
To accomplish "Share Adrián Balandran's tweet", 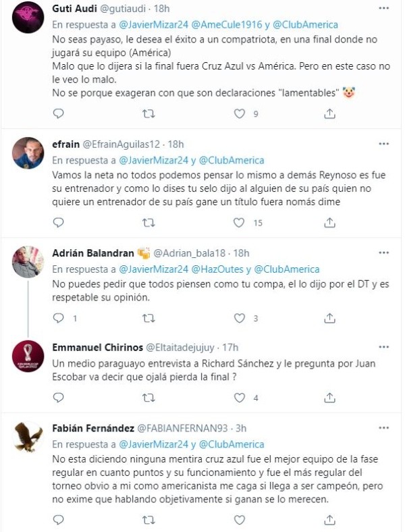I will coord(329,317).
